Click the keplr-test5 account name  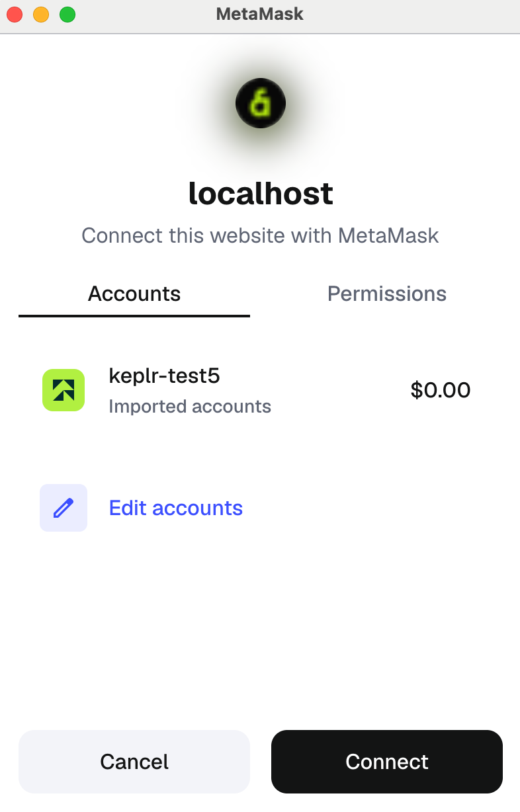164,376
